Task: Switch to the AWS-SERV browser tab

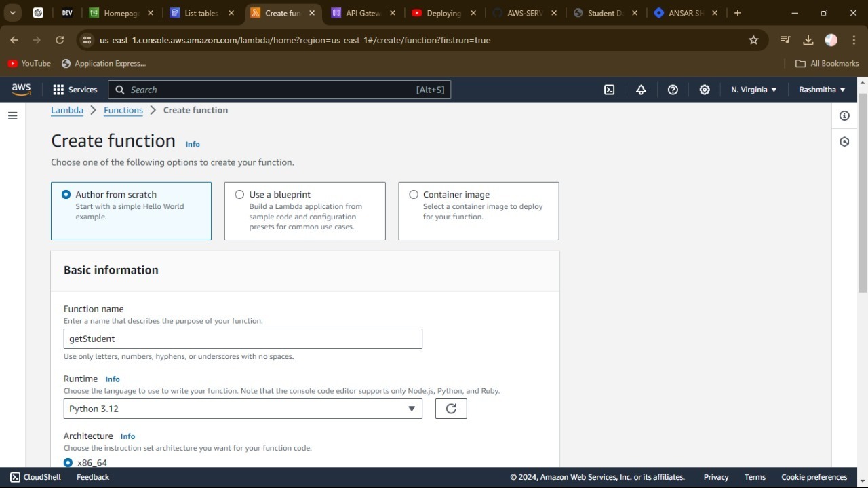Action: (x=525, y=13)
